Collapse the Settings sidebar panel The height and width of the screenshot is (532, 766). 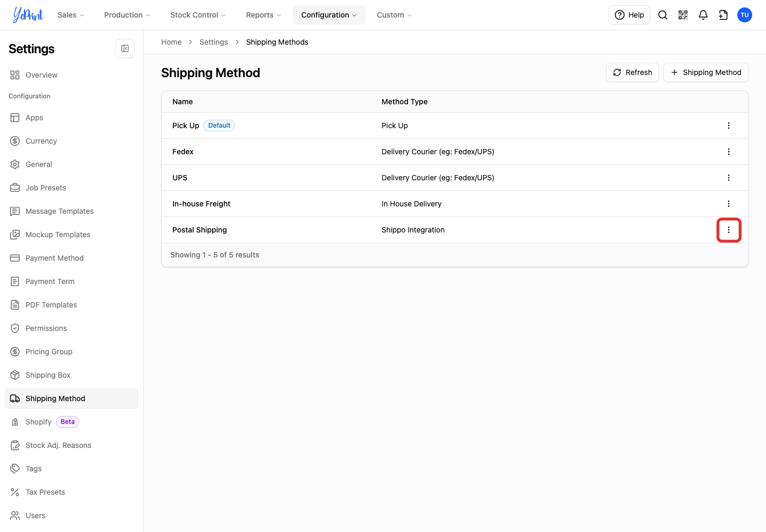[125, 48]
